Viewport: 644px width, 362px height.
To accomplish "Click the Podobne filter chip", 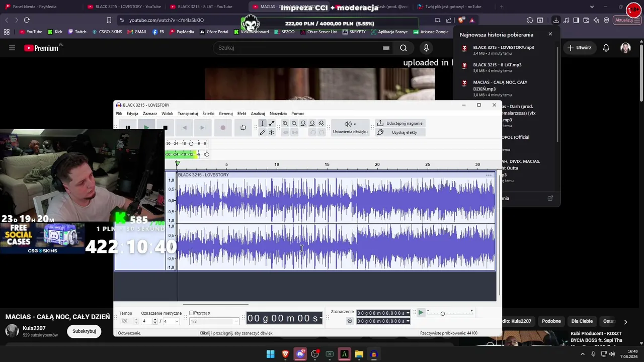I will pyautogui.click(x=551, y=321).
